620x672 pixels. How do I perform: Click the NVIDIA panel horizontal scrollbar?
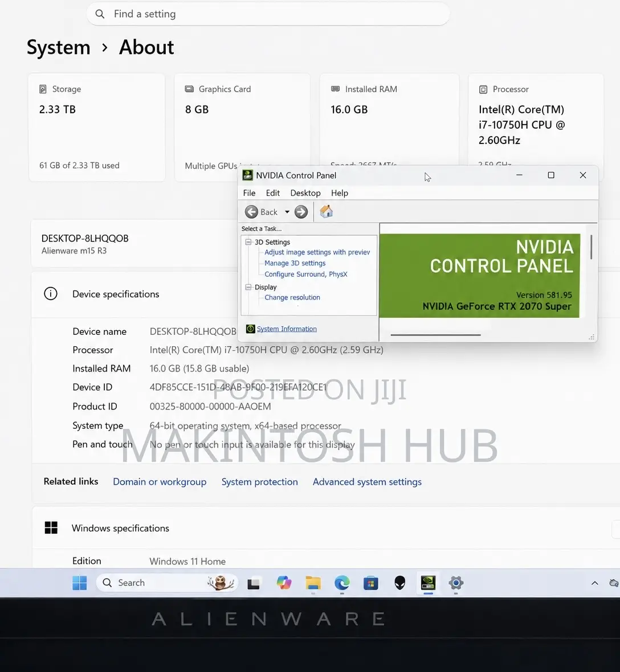[435, 335]
